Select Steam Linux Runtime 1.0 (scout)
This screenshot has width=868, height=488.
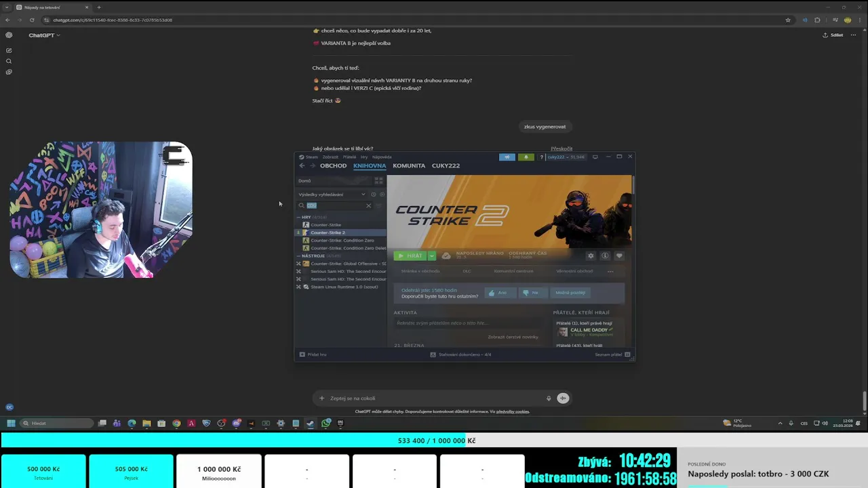(x=344, y=287)
